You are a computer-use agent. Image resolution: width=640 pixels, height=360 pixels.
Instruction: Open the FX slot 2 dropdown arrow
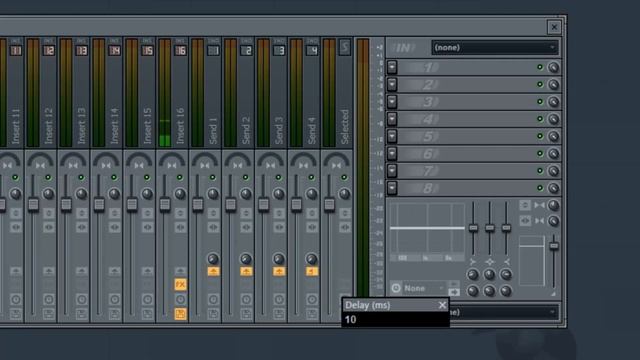392,84
